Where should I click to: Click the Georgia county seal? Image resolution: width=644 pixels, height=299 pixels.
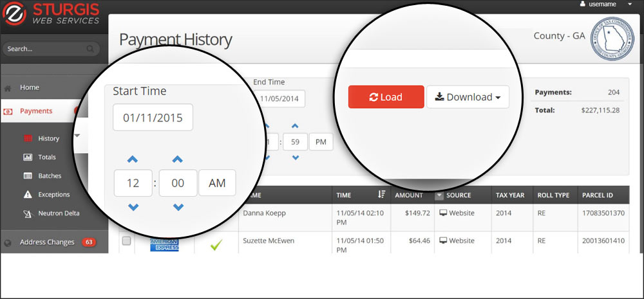[x=612, y=39]
